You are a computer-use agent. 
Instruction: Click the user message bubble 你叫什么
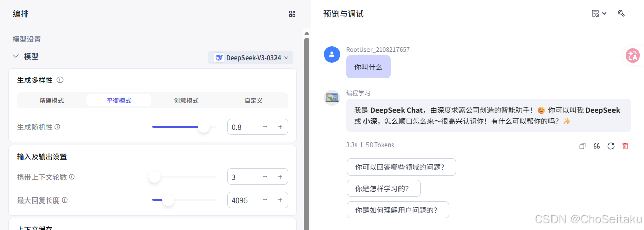pos(369,67)
